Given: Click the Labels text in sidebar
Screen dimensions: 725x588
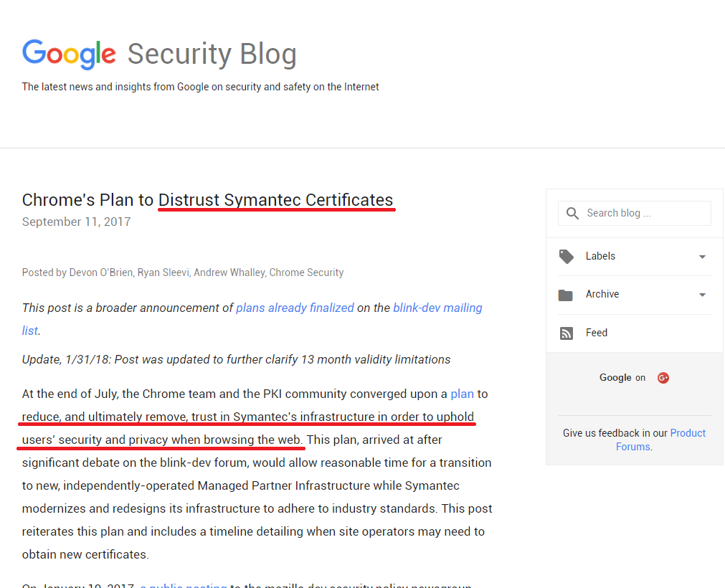Looking at the screenshot, I should point(600,256).
